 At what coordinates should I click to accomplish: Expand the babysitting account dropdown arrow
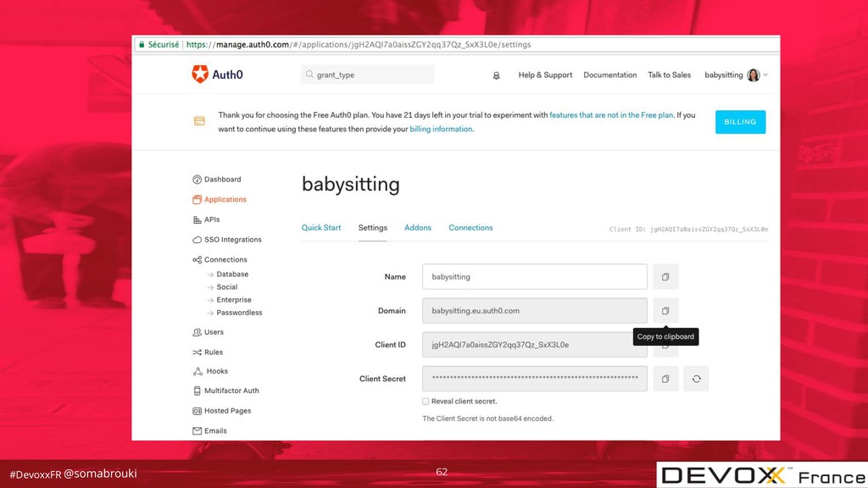(765, 75)
